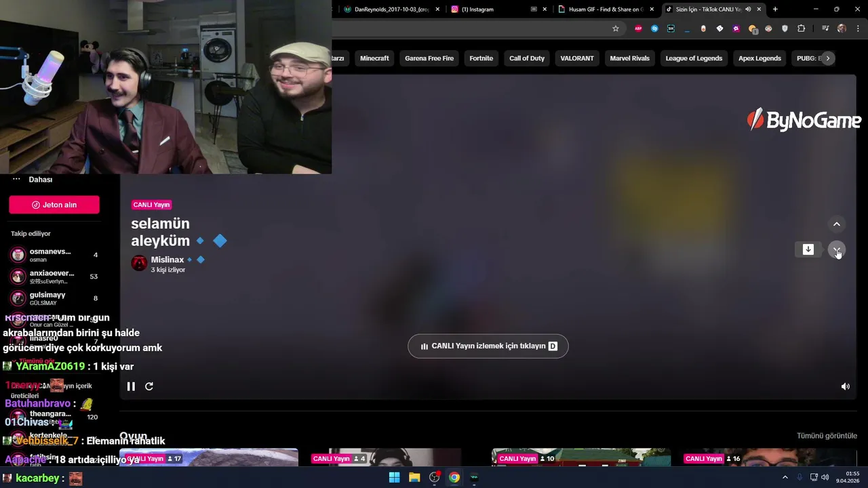
Task: Open the Chrome extensions puzzle menu
Action: pyautogui.click(x=802, y=28)
